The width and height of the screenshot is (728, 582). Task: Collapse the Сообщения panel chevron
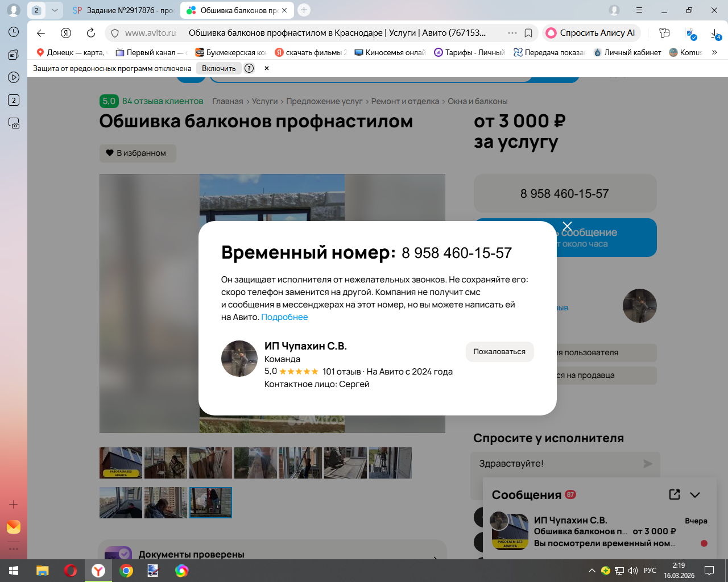click(x=695, y=494)
